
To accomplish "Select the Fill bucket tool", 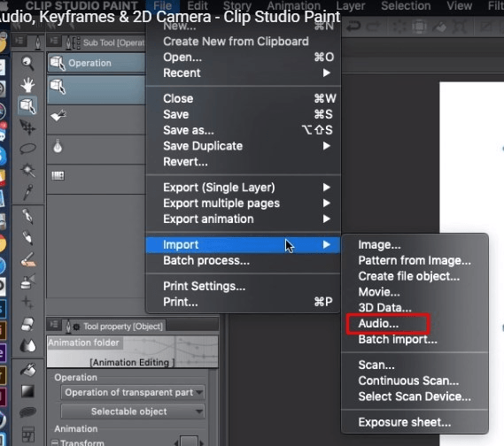I will point(27,370).
